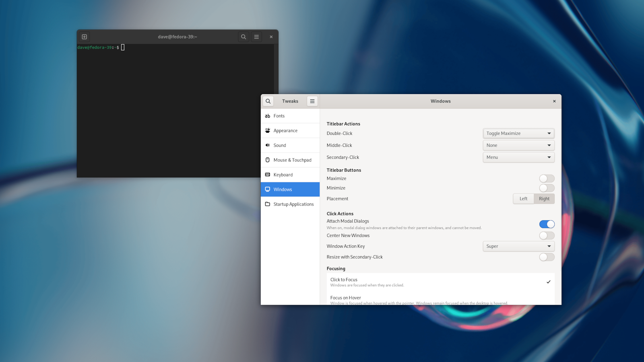644x362 pixels.
Task: Go to Mouse & Touchpad section
Action: tap(290, 160)
